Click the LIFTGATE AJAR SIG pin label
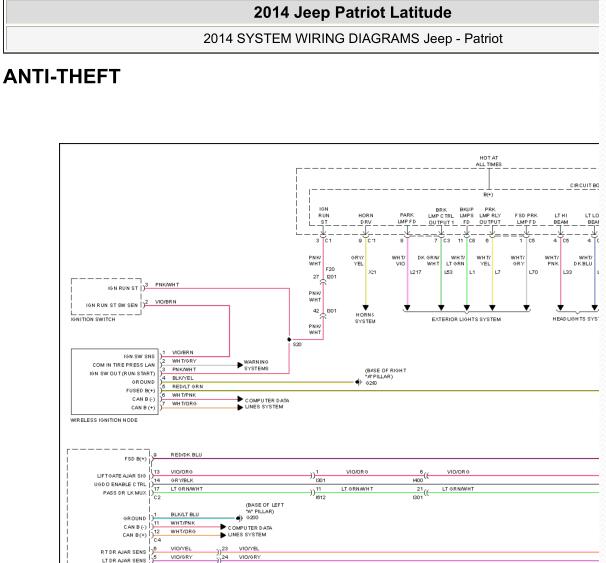This screenshot has width=606, height=563. tap(121, 476)
